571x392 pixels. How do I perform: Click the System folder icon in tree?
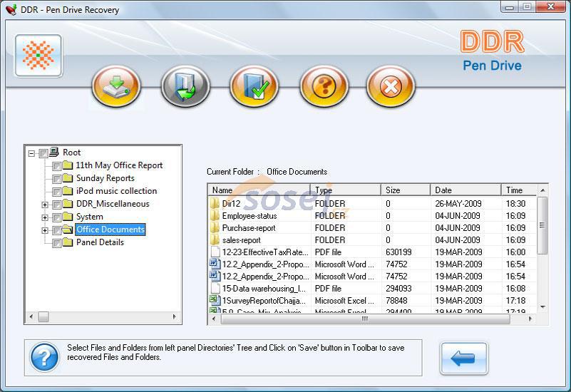[x=68, y=217]
